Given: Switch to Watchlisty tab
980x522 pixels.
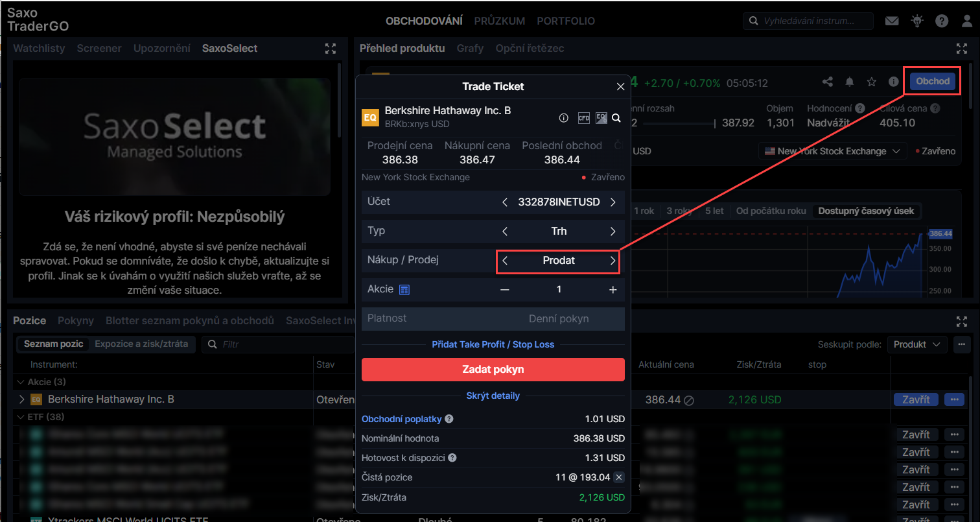Looking at the screenshot, I should pyautogui.click(x=40, y=49).
